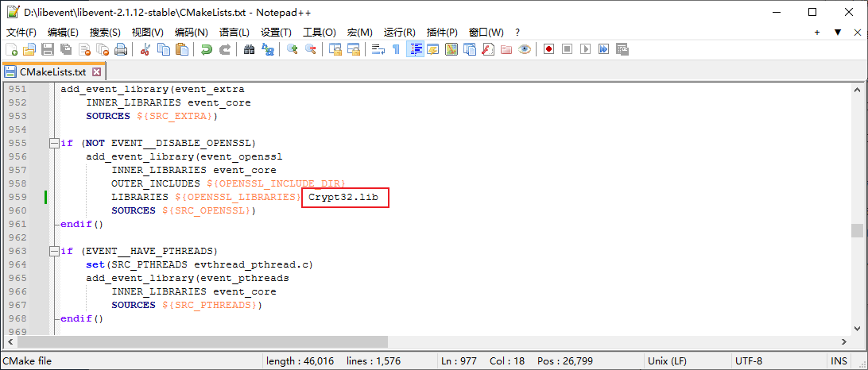The width and height of the screenshot is (868, 370).
Task: Close the CMakeLists.txt tab with its X button
Action: (97, 71)
